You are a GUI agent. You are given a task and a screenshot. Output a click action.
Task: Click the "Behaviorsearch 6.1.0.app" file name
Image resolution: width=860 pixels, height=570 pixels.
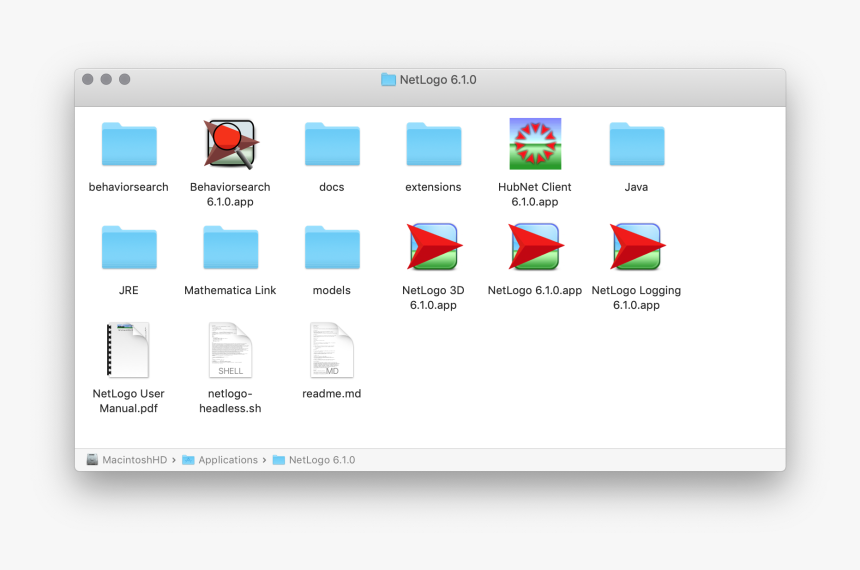point(230,194)
